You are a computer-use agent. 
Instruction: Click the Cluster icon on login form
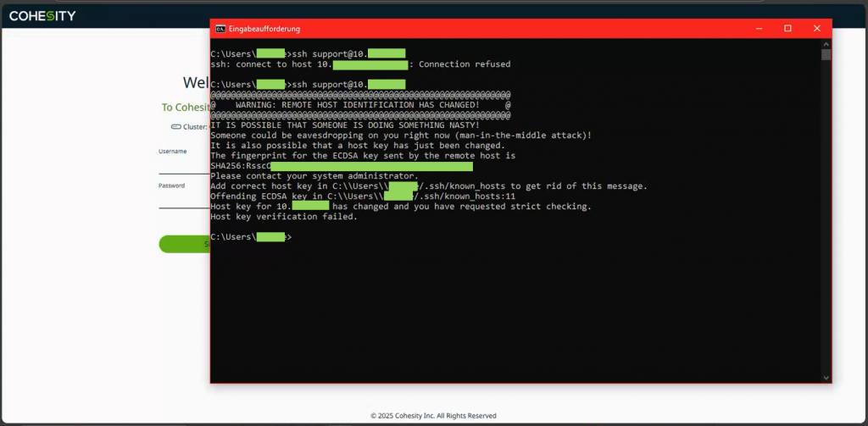coord(176,127)
